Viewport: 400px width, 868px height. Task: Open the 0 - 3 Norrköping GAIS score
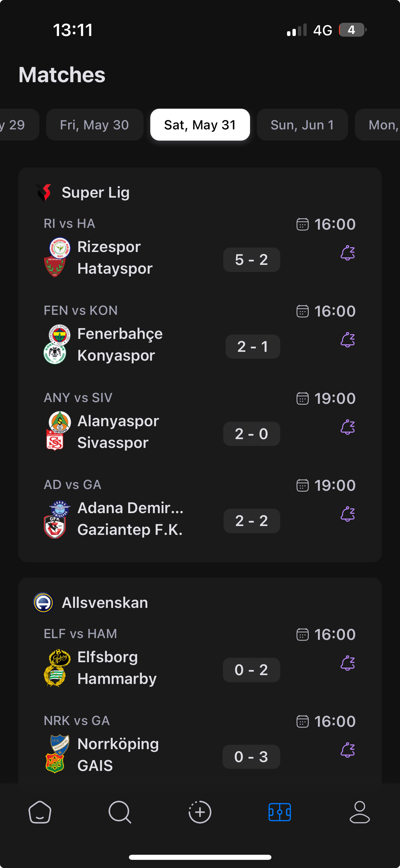click(x=251, y=757)
